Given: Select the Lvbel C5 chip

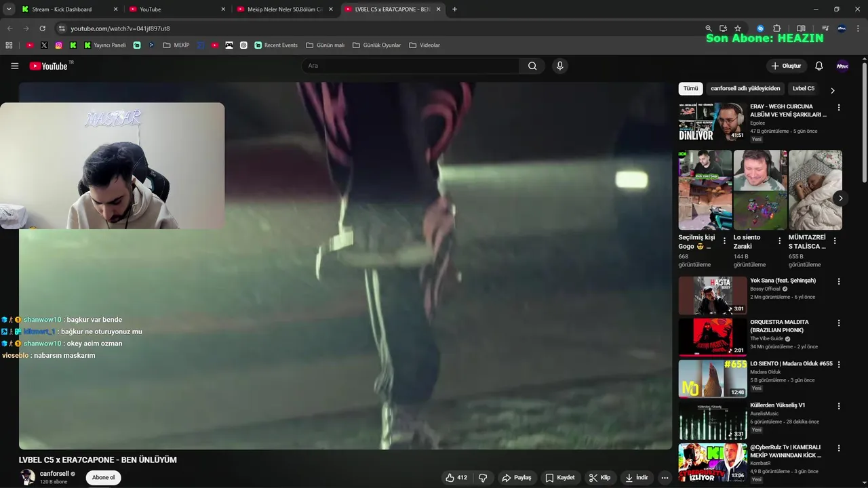Looking at the screenshot, I should coord(804,89).
